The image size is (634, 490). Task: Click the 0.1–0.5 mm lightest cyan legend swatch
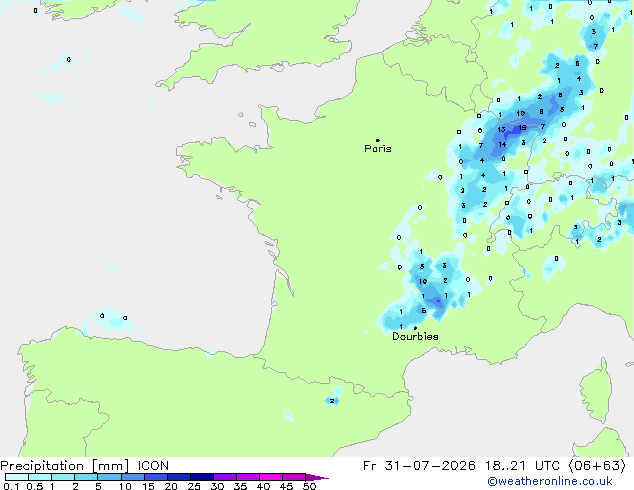(x=17, y=477)
